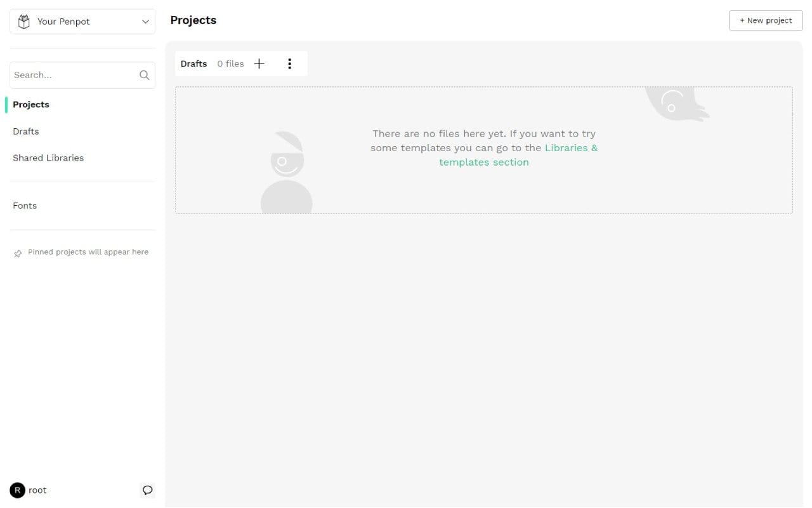Switch to the Drafts section
The height and width of the screenshot is (508, 812).
click(26, 131)
